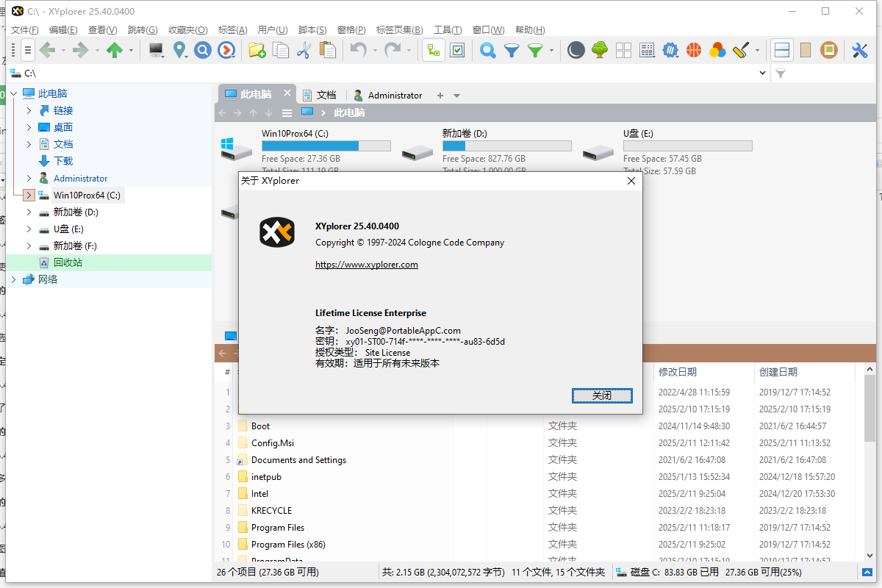
Task: Toggle Dark Mode with the moon icon
Action: [576, 50]
